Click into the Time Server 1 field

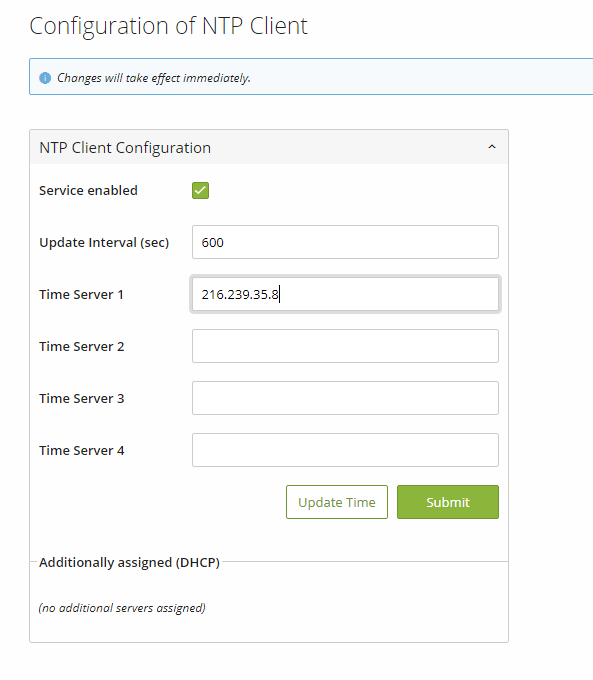click(345, 294)
